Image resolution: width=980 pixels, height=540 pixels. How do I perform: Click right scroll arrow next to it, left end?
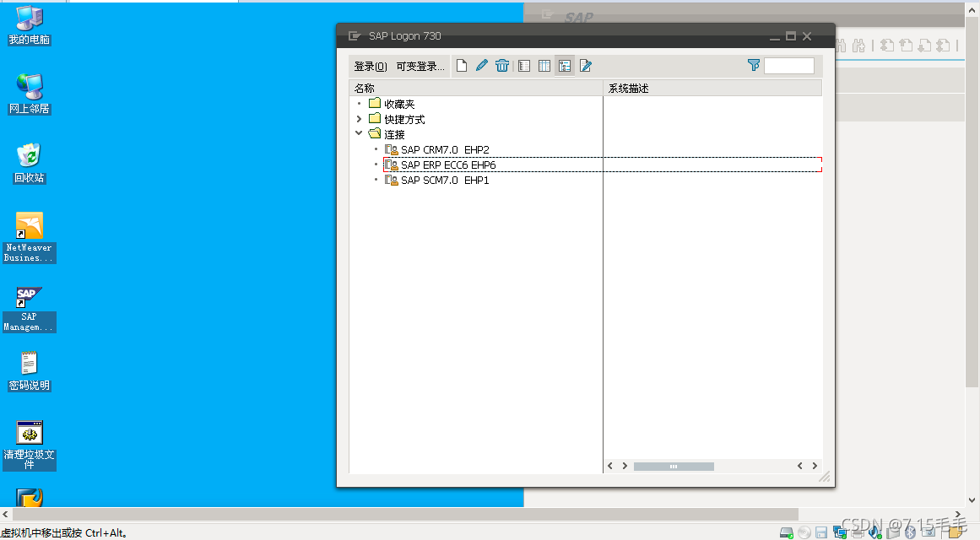pos(625,466)
